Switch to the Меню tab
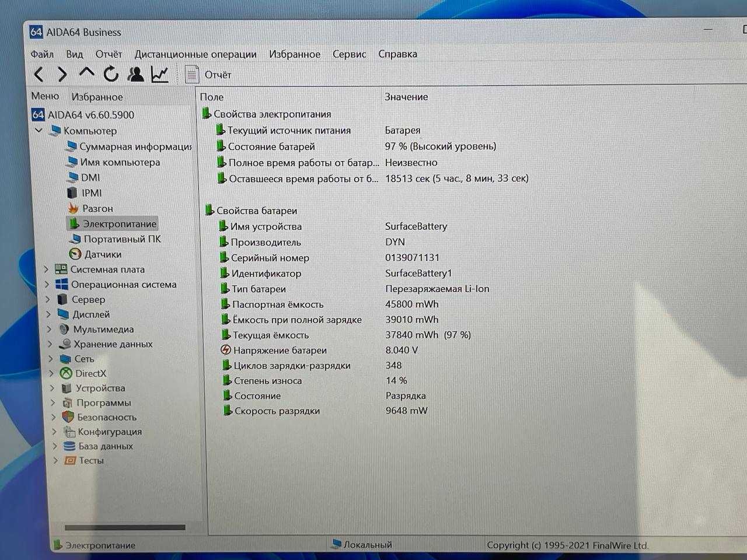Viewport: 747px width, 560px height. 45,96
